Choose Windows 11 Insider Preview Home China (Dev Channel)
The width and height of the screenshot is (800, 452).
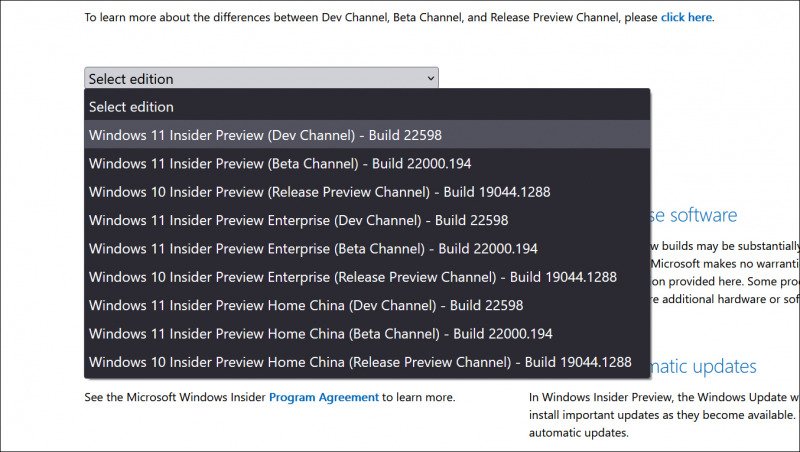pos(367,305)
